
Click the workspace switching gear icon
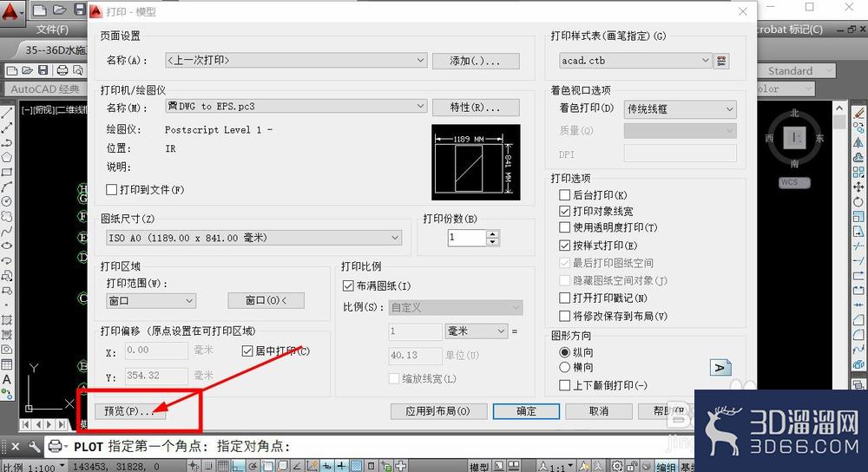(616, 466)
